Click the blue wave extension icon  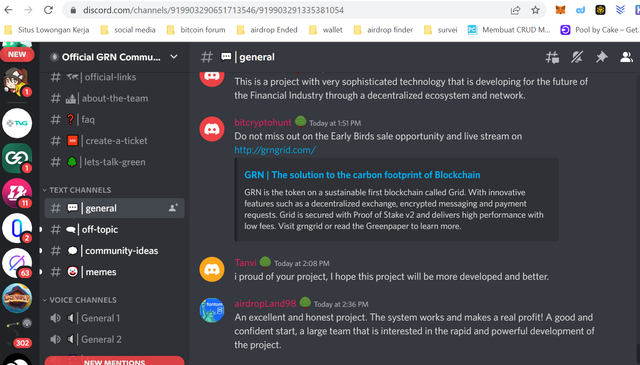coord(620,10)
